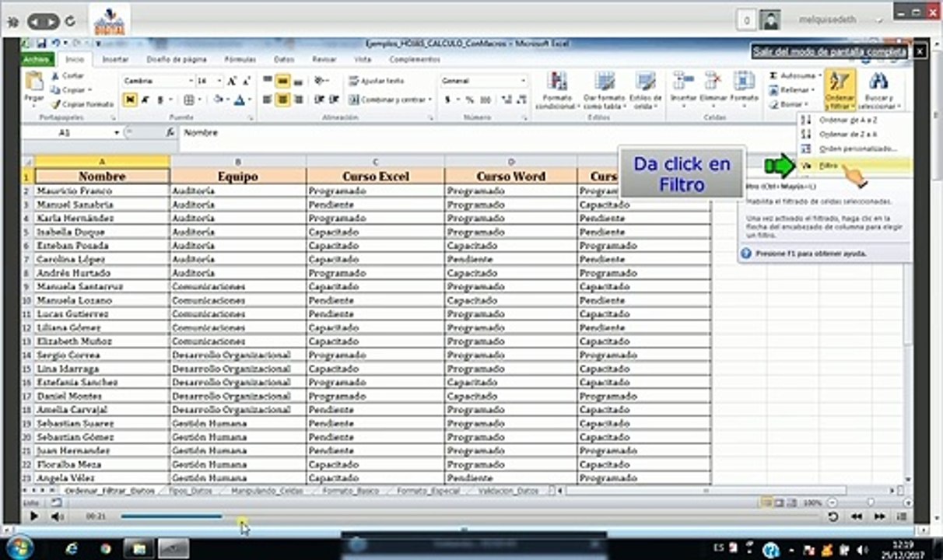
Task: Click the video volume speaker icon
Action: [x=57, y=516]
